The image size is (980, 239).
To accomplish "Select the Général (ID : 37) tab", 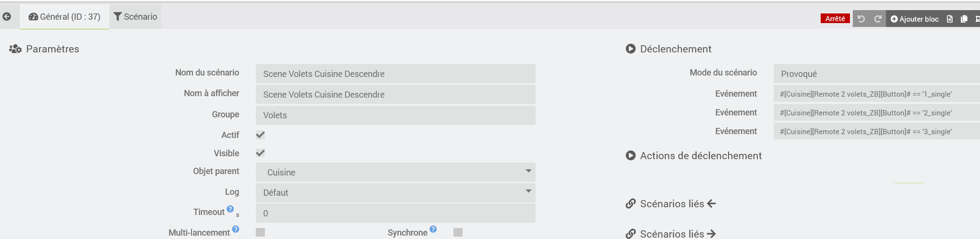I will 65,17.
